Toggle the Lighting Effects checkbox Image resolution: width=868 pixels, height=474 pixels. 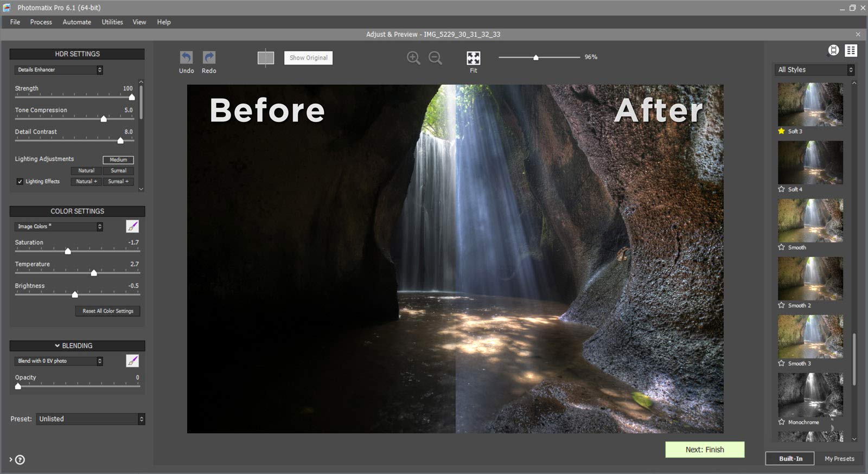tap(20, 182)
